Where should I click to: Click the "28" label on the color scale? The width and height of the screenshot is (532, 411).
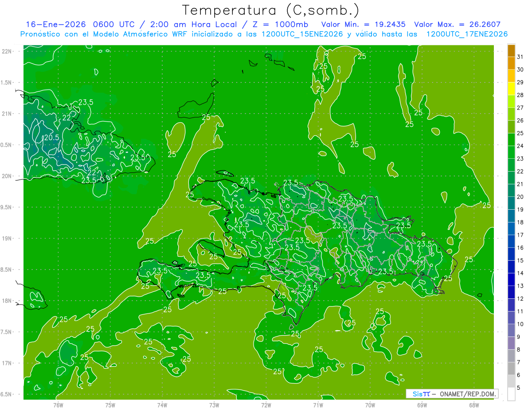[x=520, y=95]
